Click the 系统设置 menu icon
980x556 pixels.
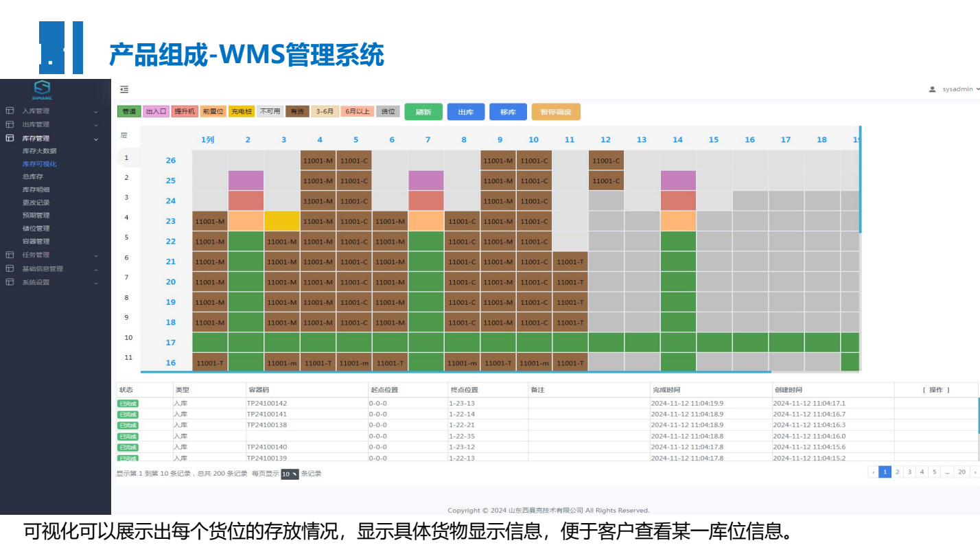tap(10, 282)
